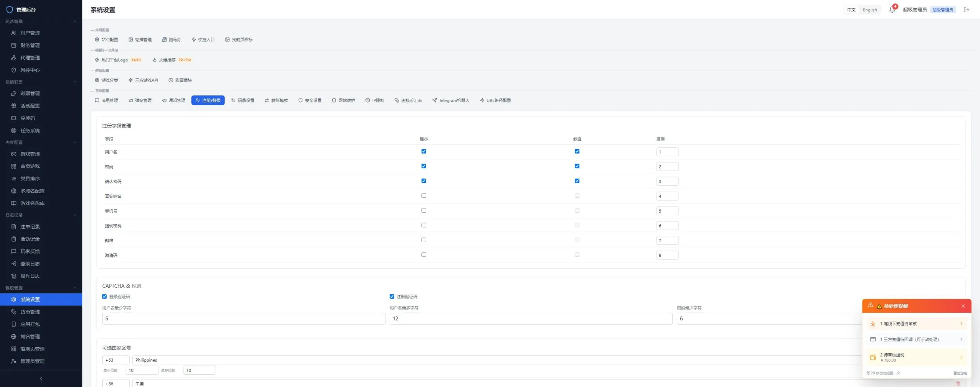The height and width of the screenshot is (387, 980).
Task: Collapse the 系统管理 sidebar group
Action: (75, 288)
